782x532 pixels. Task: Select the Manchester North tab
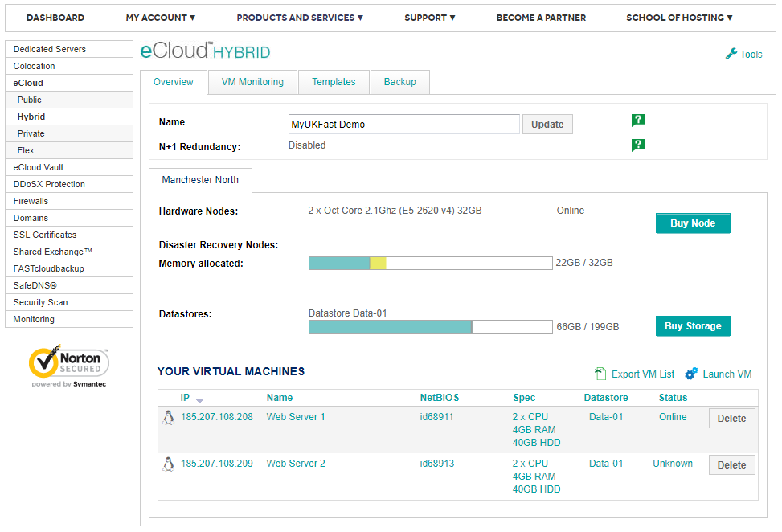200,179
